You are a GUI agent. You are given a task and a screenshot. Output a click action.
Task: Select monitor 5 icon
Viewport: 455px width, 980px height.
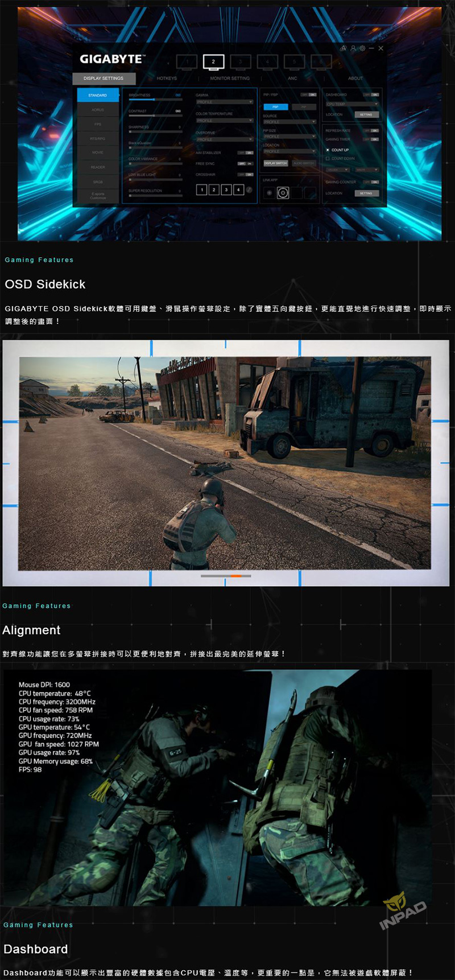[294, 61]
